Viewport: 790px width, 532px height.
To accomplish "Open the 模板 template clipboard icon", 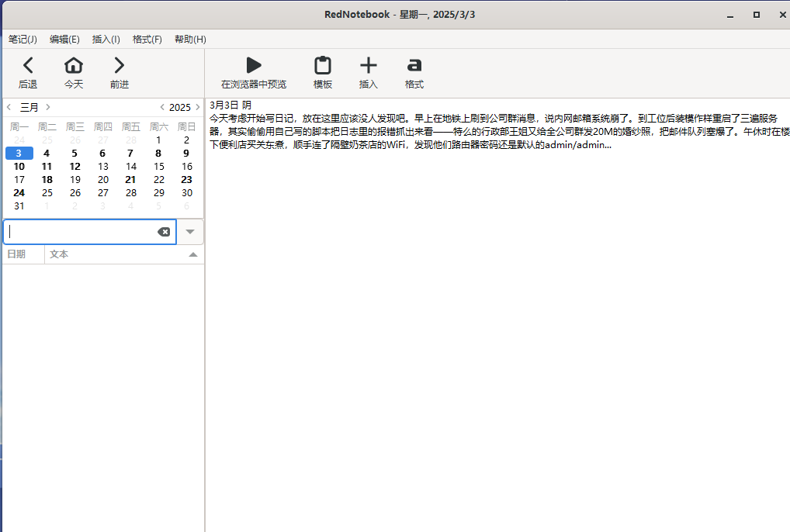I will tap(323, 65).
